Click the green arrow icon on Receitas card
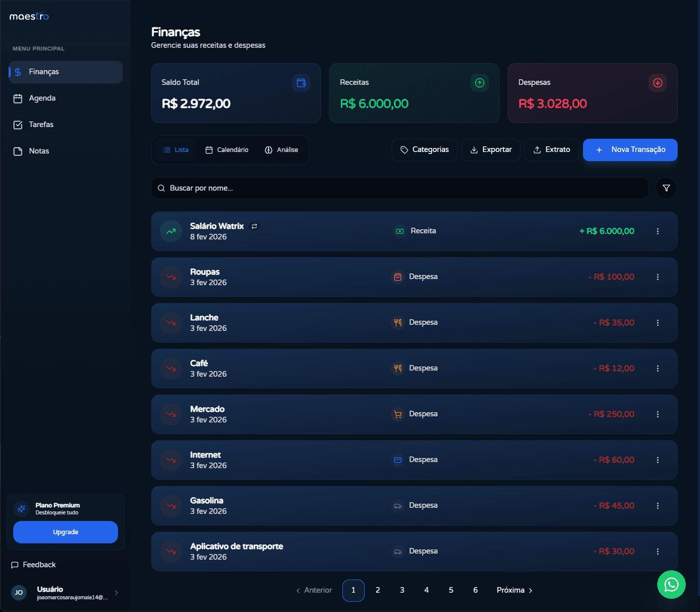Viewport: 700px width, 612px height. coord(479,82)
